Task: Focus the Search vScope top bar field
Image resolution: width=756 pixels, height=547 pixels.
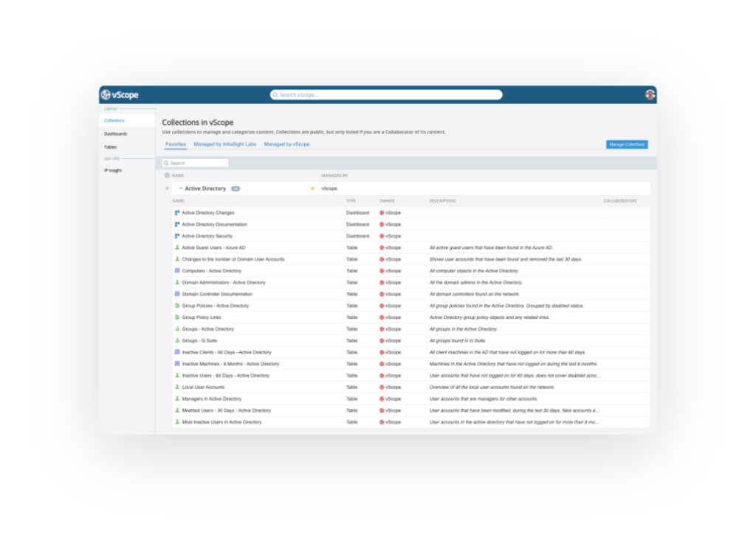Action: [x=386, y=94]
